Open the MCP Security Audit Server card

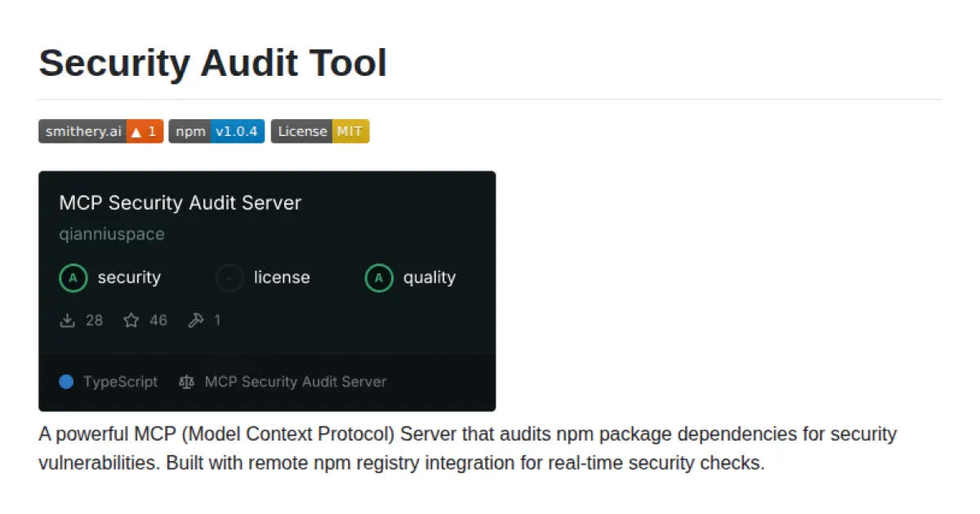pyautogui.click(x=267, y=245)
